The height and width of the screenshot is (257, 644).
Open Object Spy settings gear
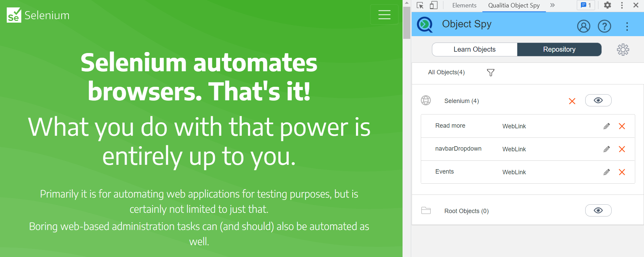pyautogui.click(x=623, y=50)
